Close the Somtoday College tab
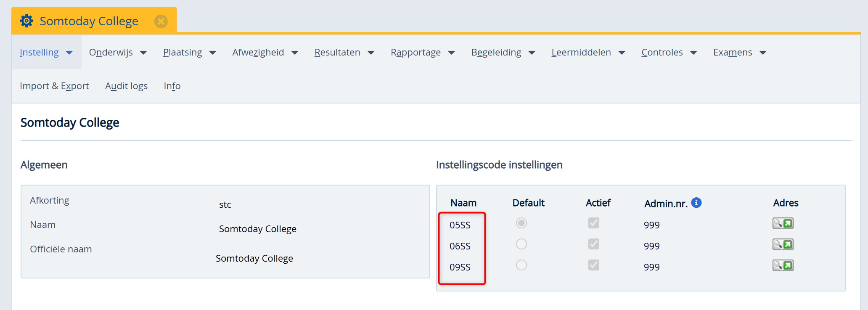Screen dimensions: 868x310 [161, 21]
